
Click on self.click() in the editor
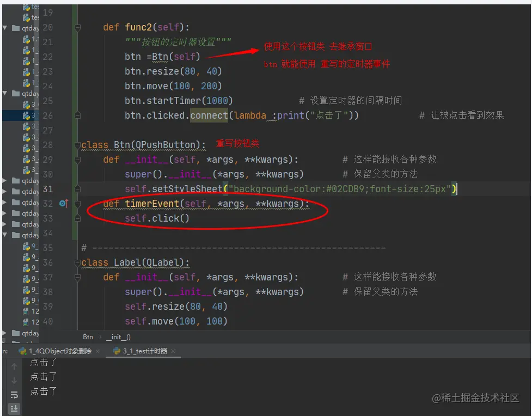pos(157,218)
